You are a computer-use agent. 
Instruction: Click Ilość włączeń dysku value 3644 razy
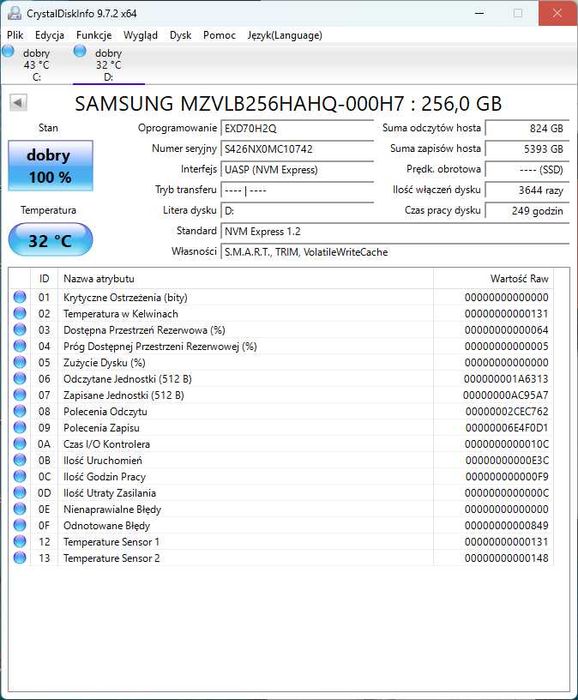click(x=527, y=190)
